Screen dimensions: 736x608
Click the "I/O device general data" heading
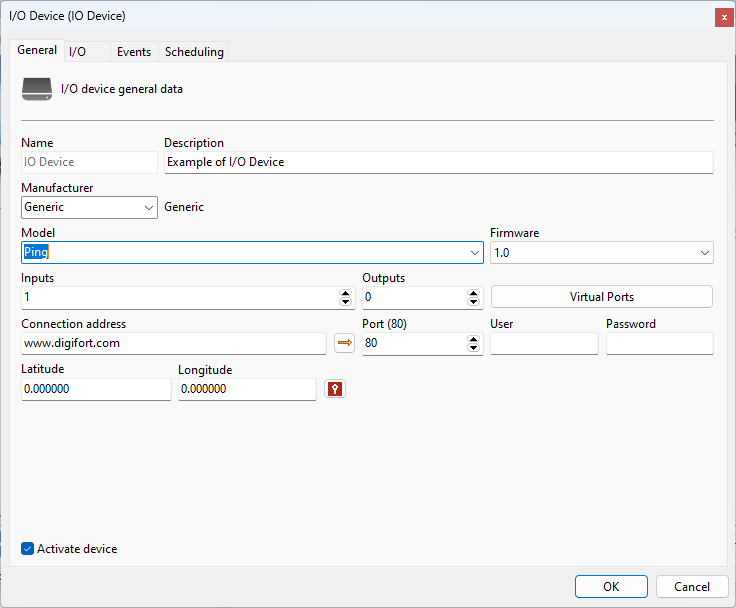tap(122, 89)
